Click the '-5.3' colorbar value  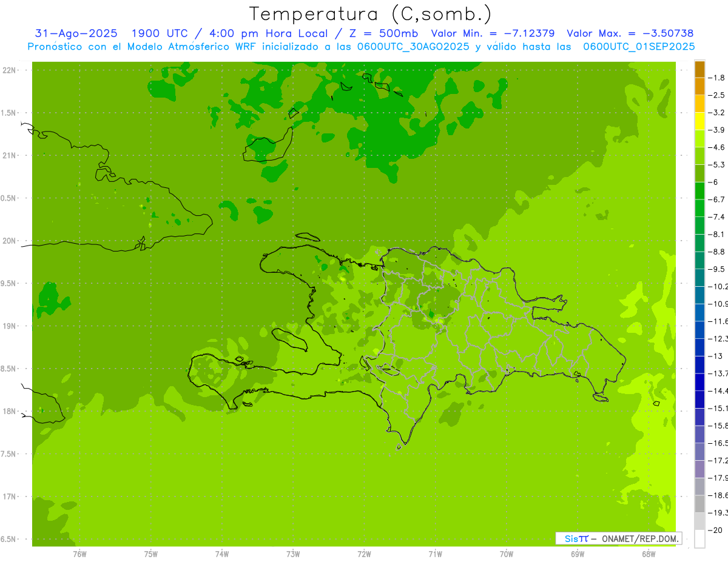(718, 164)
